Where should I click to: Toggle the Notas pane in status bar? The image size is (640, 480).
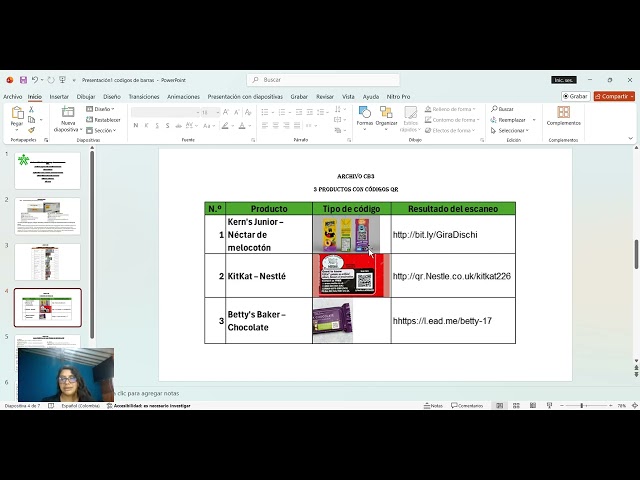point(433,405)
